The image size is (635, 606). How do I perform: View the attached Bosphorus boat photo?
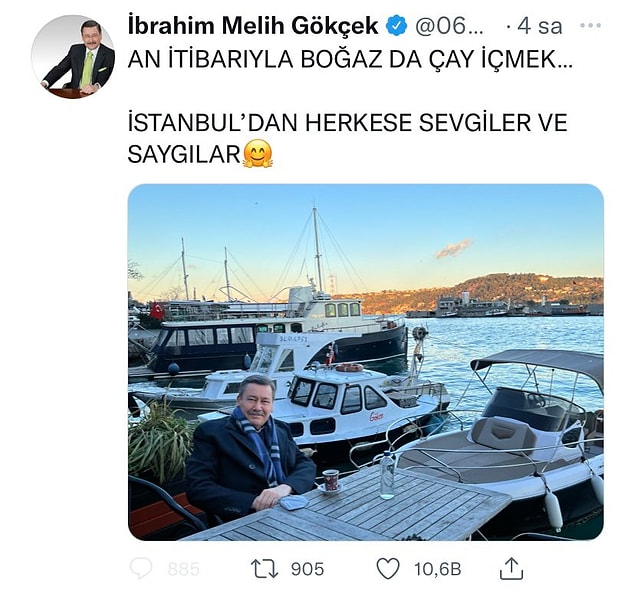pyautogui.click(x=366, y=362)
